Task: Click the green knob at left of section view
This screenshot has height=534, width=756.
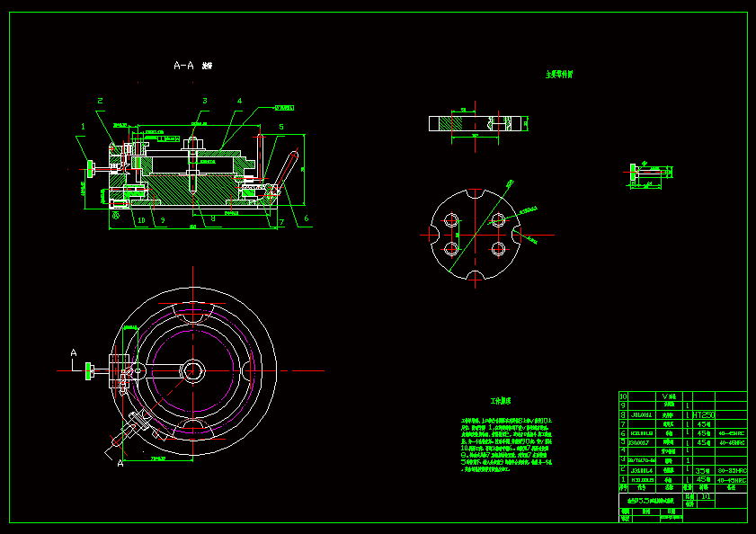Action: coord(91,167)
